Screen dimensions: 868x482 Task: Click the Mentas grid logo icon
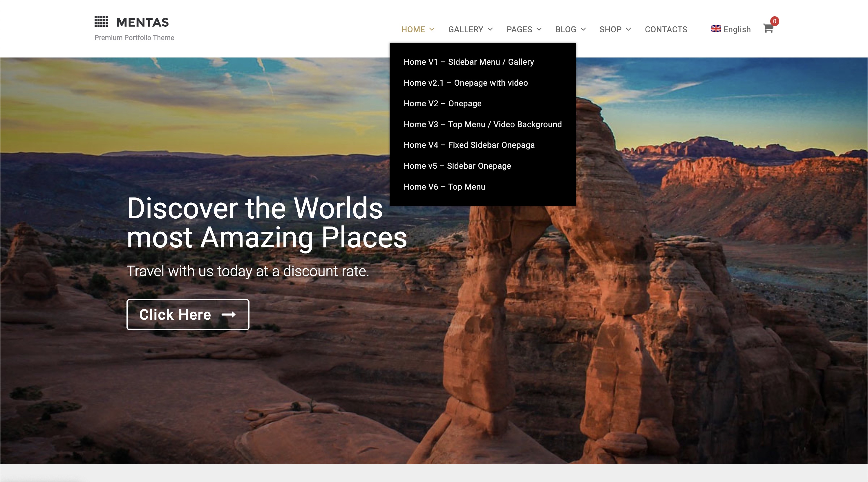click(x=101, y=21)
